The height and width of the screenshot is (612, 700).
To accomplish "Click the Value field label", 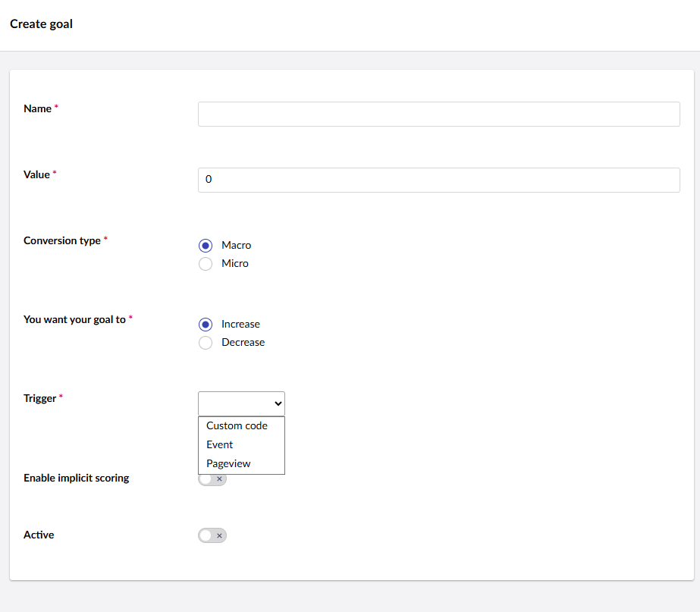I will pyautogui.click(x=37, y=175).
